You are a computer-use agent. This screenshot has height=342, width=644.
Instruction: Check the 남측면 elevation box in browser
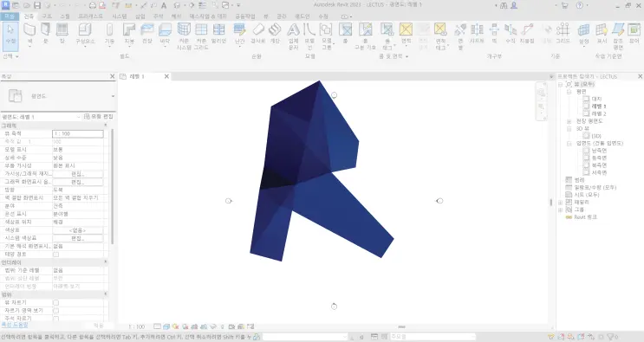[x=586, y=151]
